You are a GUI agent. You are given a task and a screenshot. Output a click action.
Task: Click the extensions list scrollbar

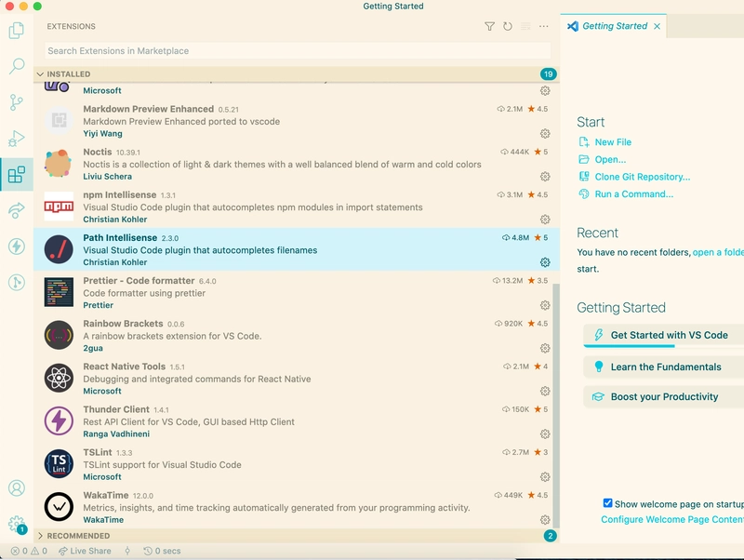pyautogui.click(x=556, y=406)
